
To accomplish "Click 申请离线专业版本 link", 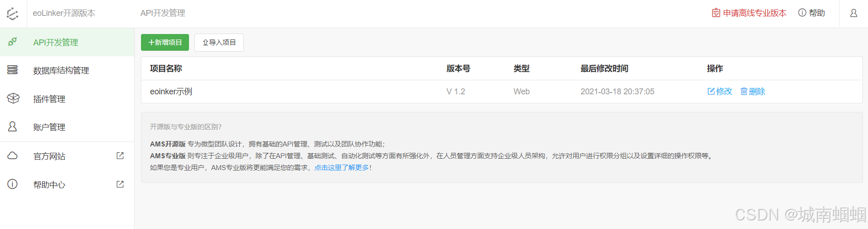I will 749,13.
